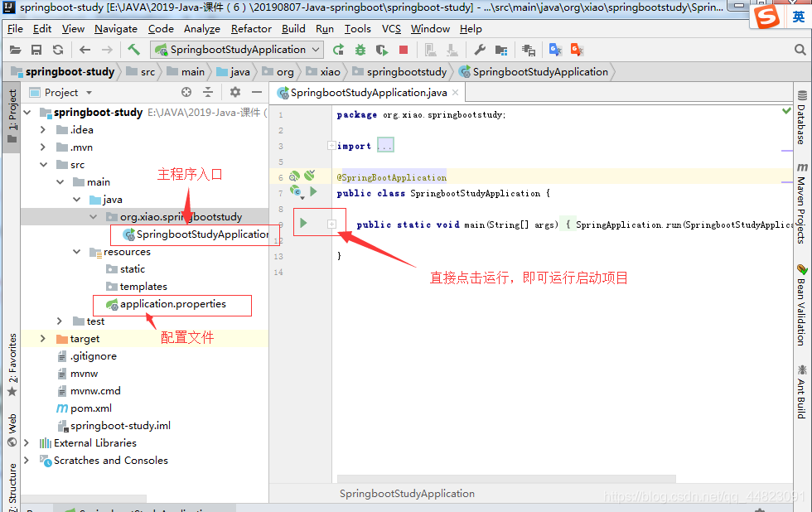Click springbootstudy in the breadcrumb bar

[407, 72]
